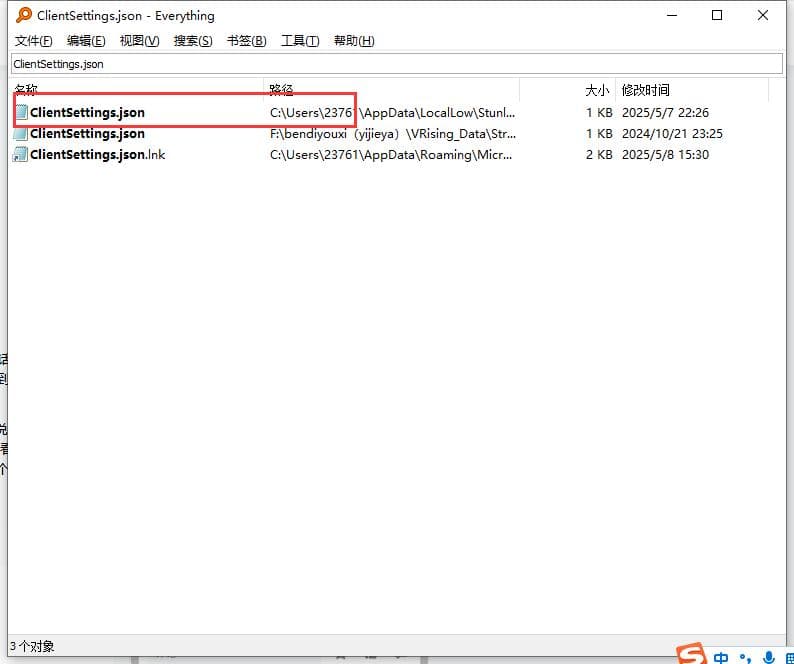The image size is (794, 664).
Task: Close the Everything window
Action: [763, 16]
